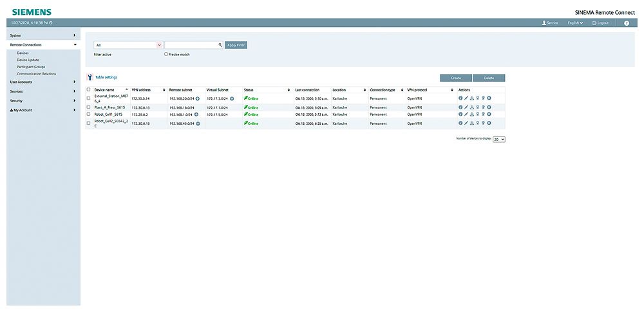Sort table by Status column
Screen dimensions: 644x312
pyautogui.click(x=267, y=90)
